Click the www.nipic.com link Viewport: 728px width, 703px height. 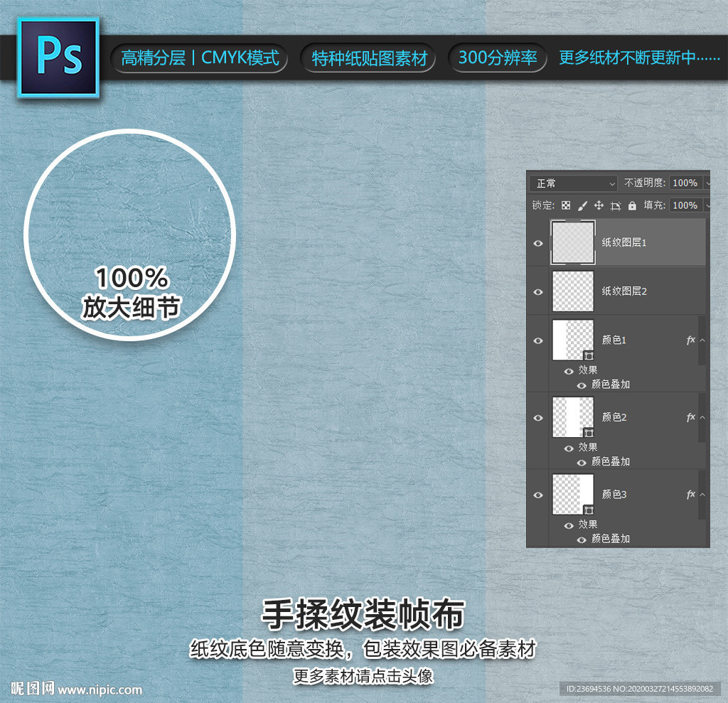click(x=100, y=690)
